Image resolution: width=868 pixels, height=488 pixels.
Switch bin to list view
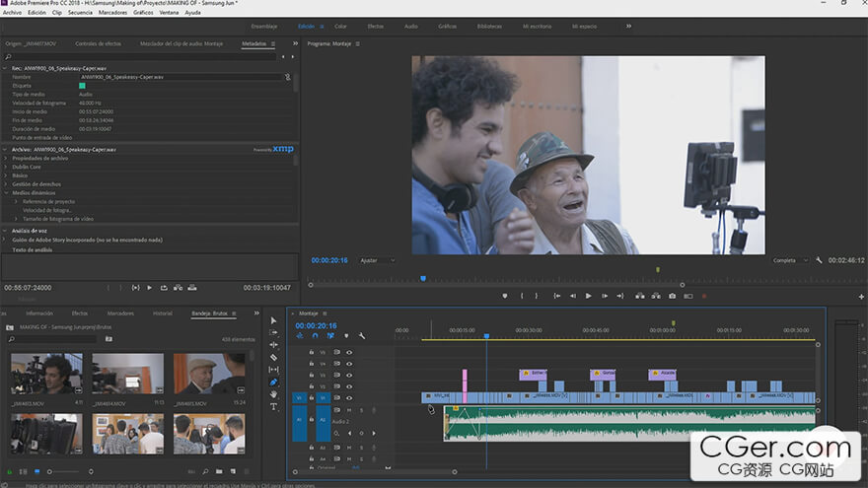(23, 471)
